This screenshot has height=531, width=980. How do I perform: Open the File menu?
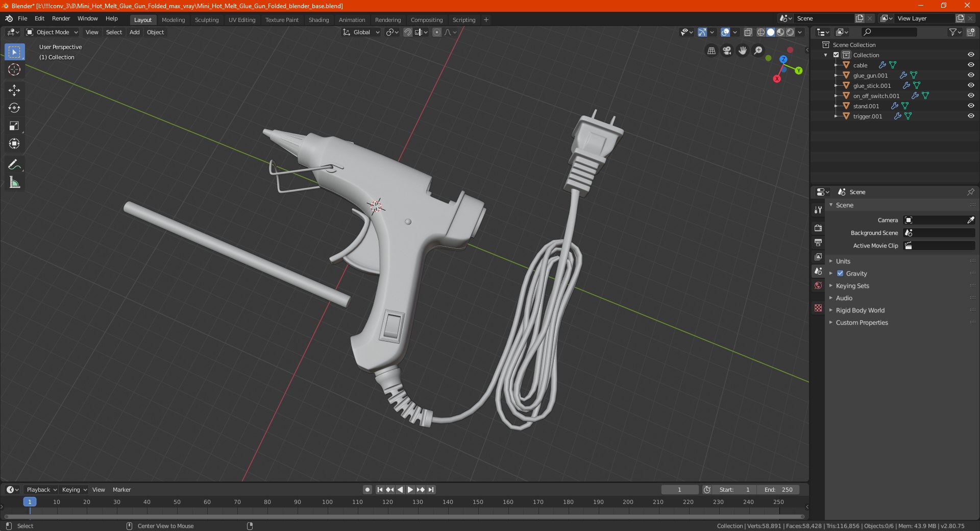pos(22,18)
